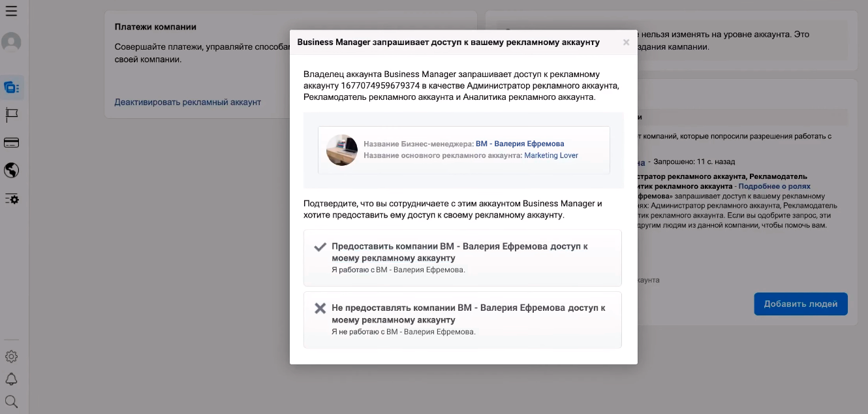Open settings gear at sidebar bottom
This screenshot has width=868, height=414.
click(11, 357)
